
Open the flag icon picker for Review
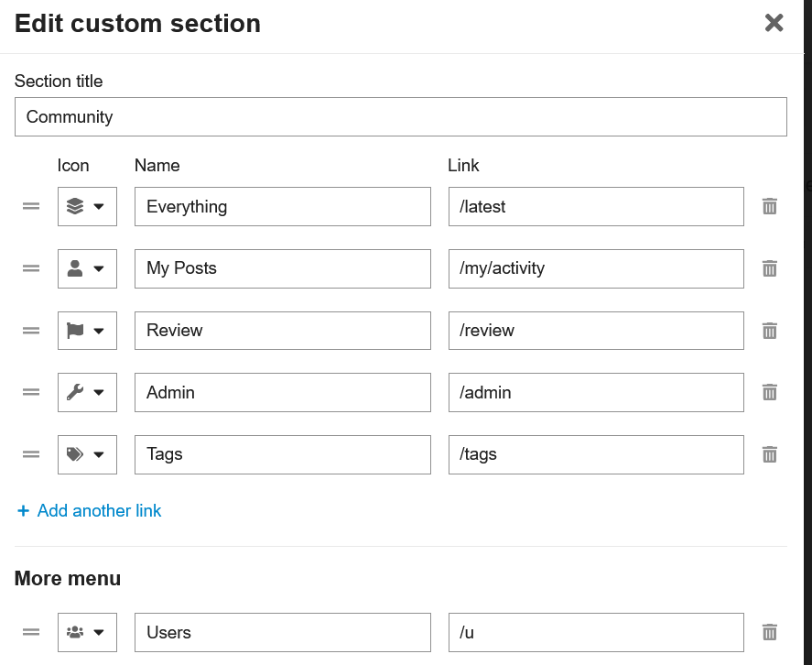(87, 330)
